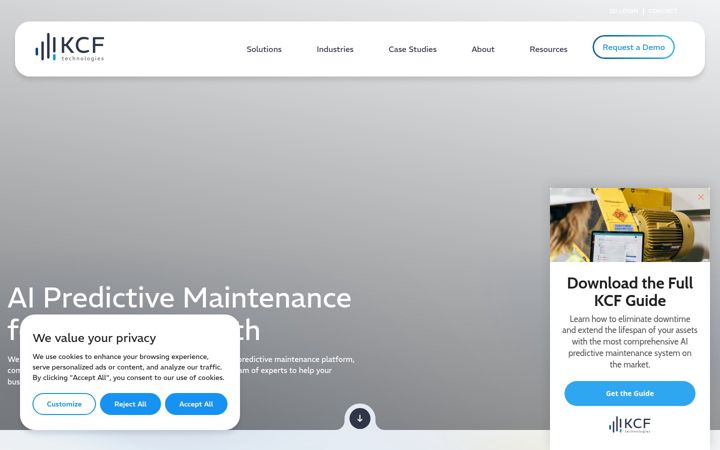Open the SD Login link at top
The image size is (720, 450).
coord(623,11)
